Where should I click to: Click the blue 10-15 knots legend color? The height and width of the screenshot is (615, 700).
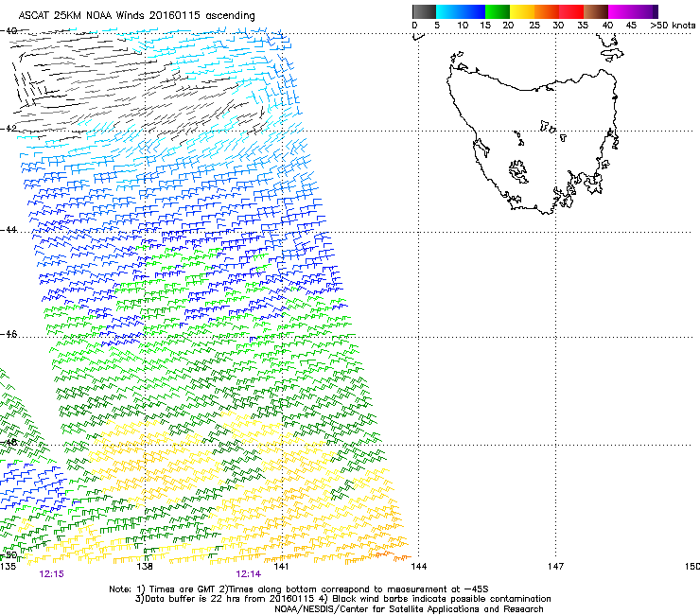click(x=473, y=11)
